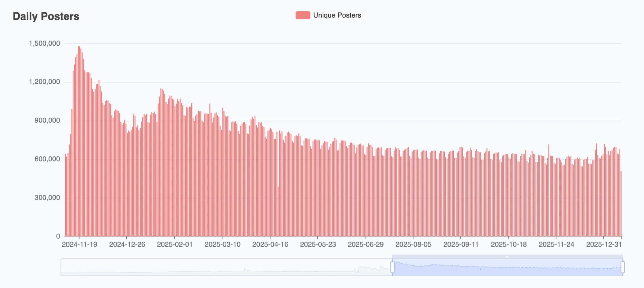Select the last bar at the chart's right edge
This screenshot has width=644, height=288.
pyautogui.click(x=621, y=203)
